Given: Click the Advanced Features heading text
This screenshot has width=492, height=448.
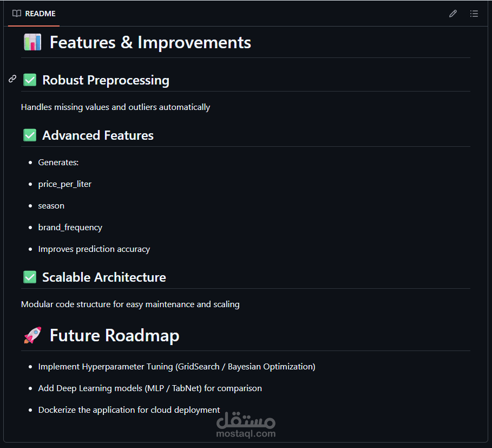Looking at the screenshot, I should (x=98, y=135).
